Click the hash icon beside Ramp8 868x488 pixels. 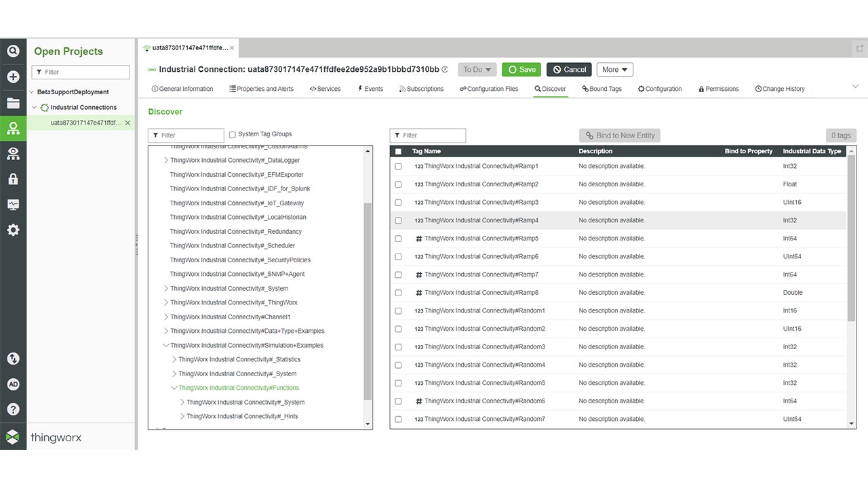419,293
